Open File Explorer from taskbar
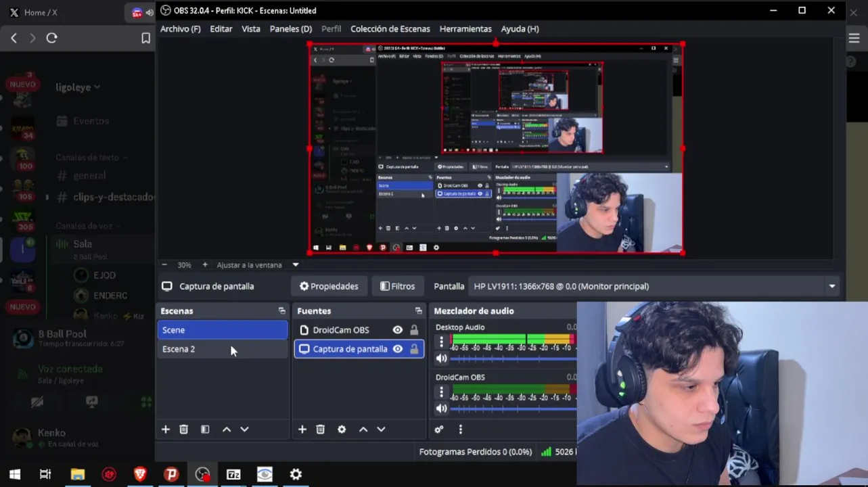The height and width of the screenshot is (487, 868). tap(78, 474)
